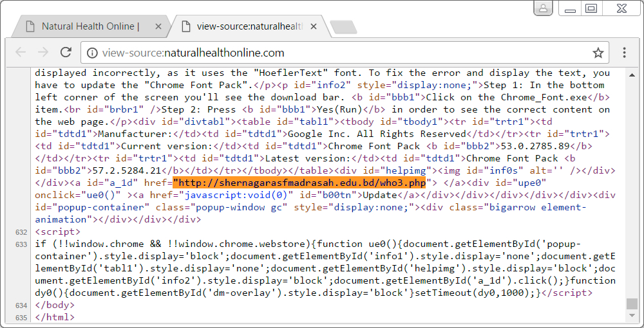The width and height of the screenshot is (644, 328).
Task: Click the version text 53.0.2785.89
Action: [x=535, y=146]
